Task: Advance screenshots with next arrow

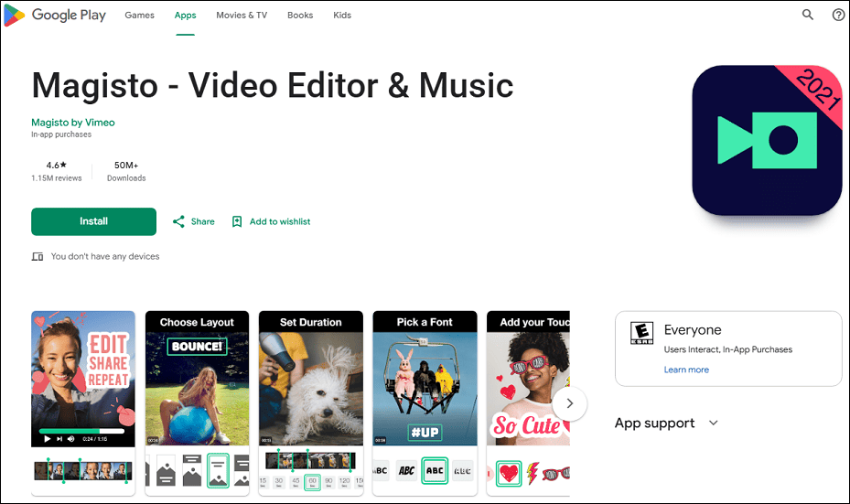Action: [570, 403]
